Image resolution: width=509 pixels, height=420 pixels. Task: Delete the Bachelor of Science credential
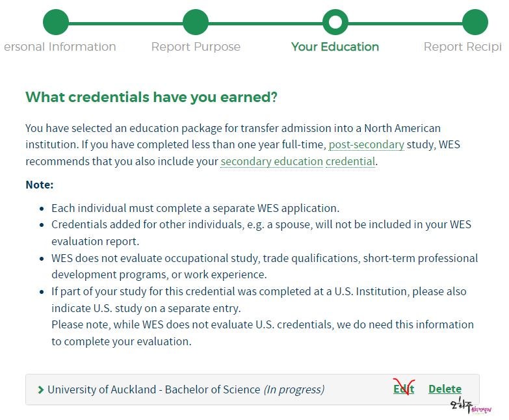pyautogui.click(x=445, y=389)
